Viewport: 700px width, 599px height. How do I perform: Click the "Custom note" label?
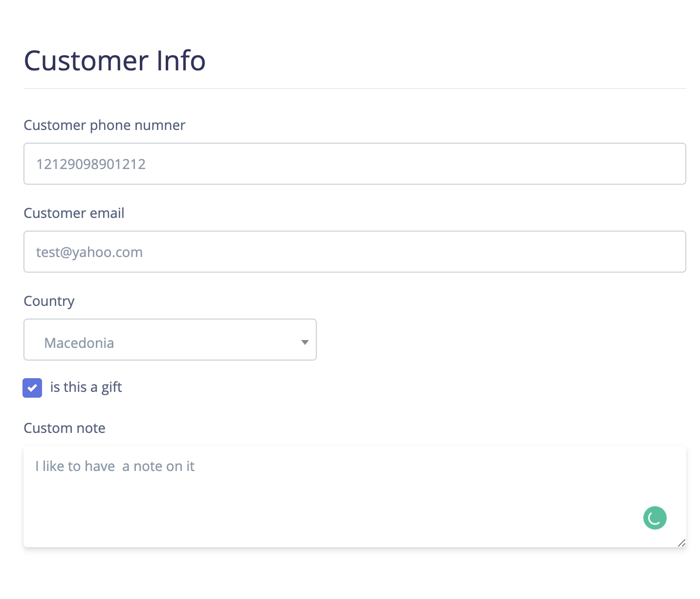(x=65, y=428)
